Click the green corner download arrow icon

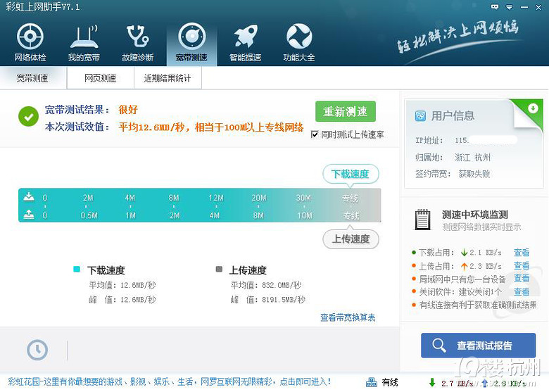pos(533,108)
